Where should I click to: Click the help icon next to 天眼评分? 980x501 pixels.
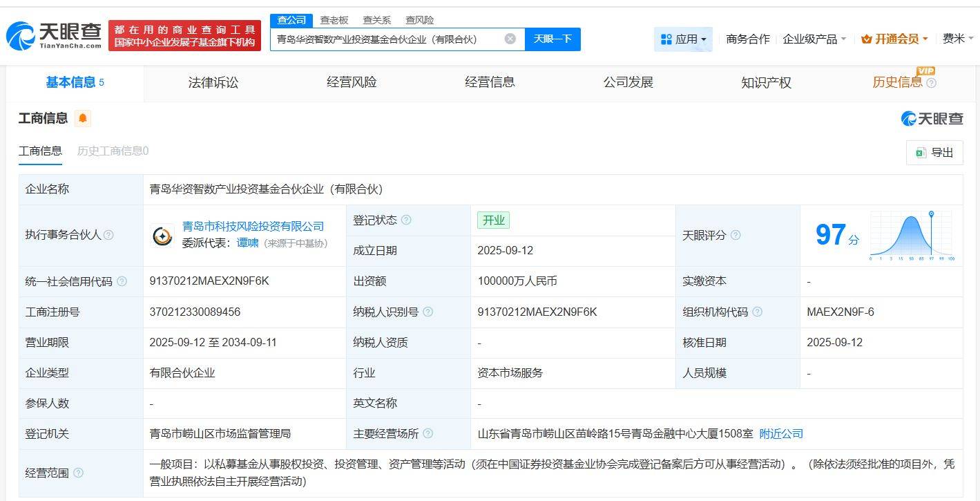pos(736,235)
